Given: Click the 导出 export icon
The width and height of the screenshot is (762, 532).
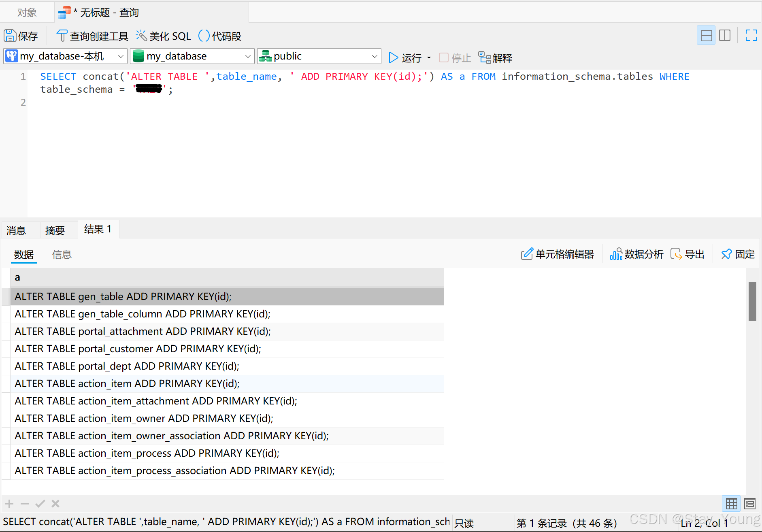Looking at the screenshot, I should 688,254.
